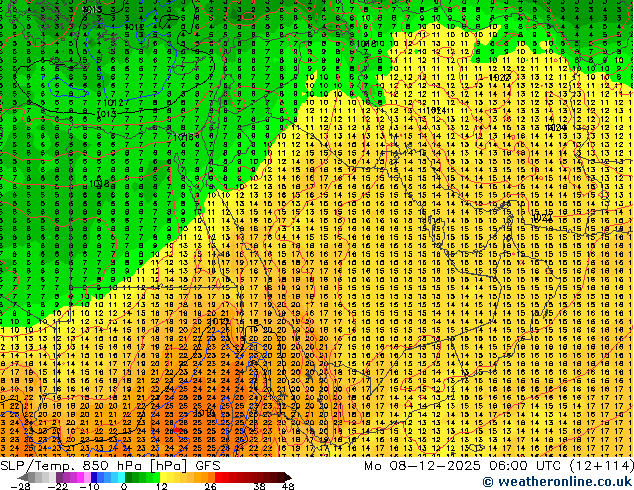Click the '12' legend value
This screenshot has width=634, height=490.
pyautogui.click(x=162, y=486)
